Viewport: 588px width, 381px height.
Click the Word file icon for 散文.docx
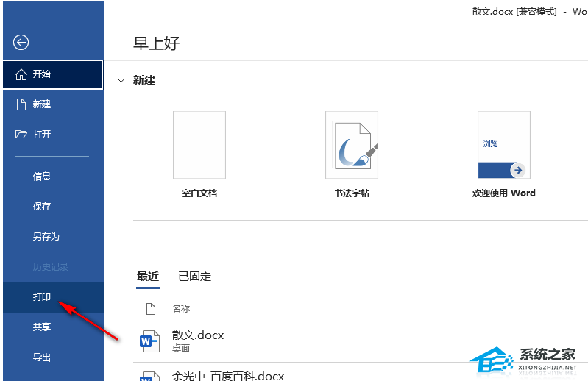click(x=149, y=341)
